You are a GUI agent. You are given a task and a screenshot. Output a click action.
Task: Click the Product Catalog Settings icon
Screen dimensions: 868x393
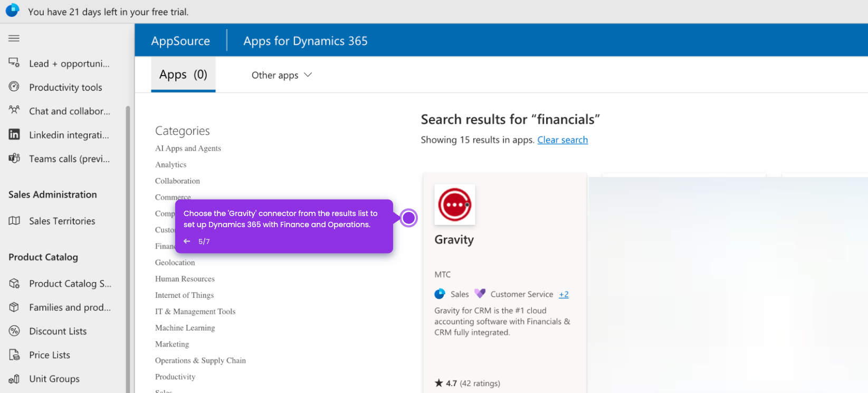click(x=14, y=283)
